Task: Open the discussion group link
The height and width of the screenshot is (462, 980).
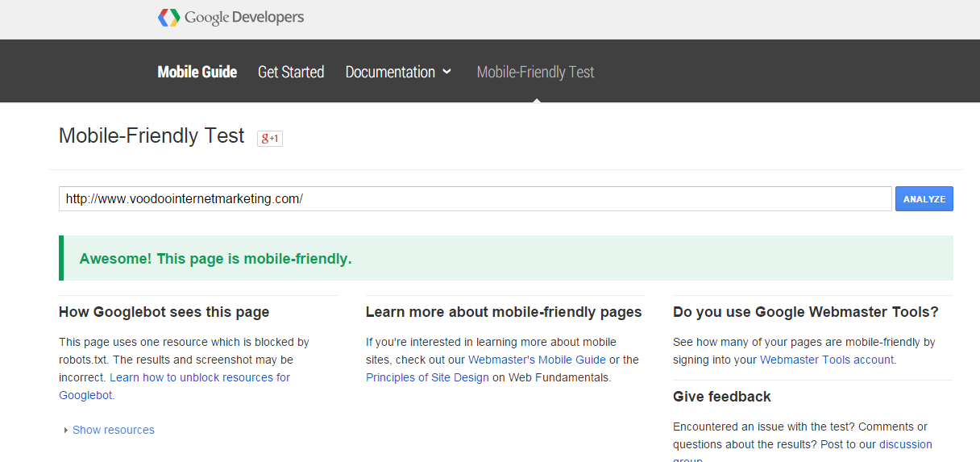Action: [905, 444]
